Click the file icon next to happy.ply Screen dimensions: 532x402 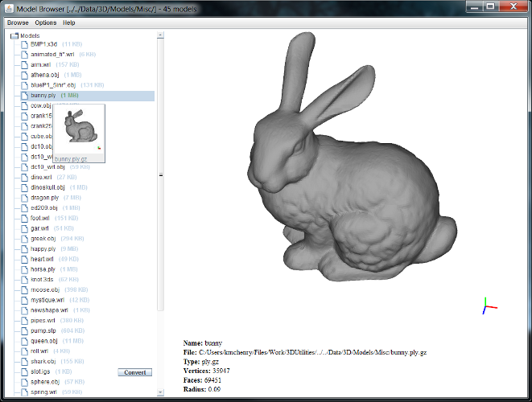[24, 249]
